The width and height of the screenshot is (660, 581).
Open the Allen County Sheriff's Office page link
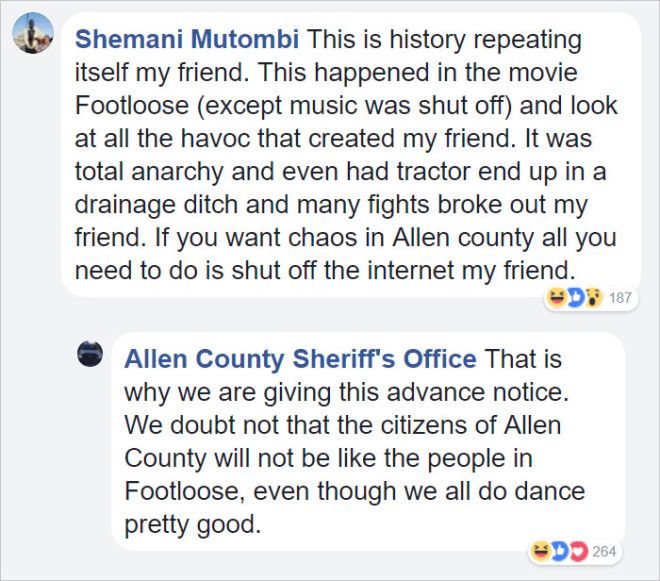(x=300, y=359)
